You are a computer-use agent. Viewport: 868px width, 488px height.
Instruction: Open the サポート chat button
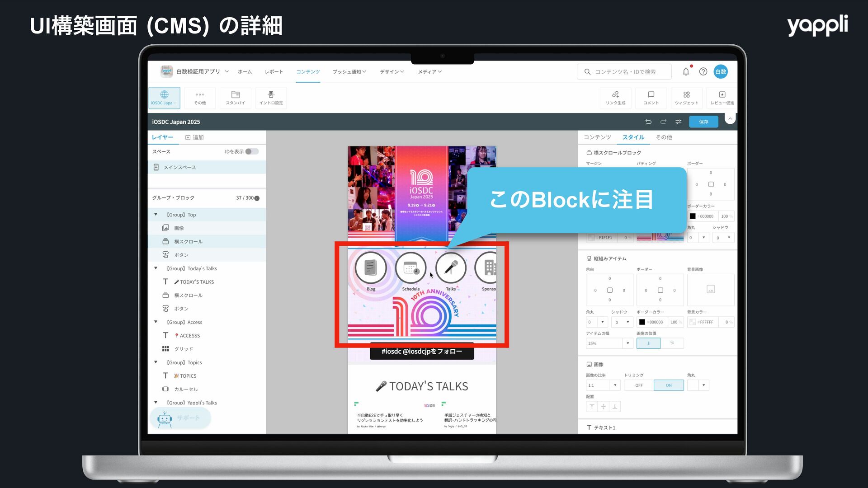(180, 418)
